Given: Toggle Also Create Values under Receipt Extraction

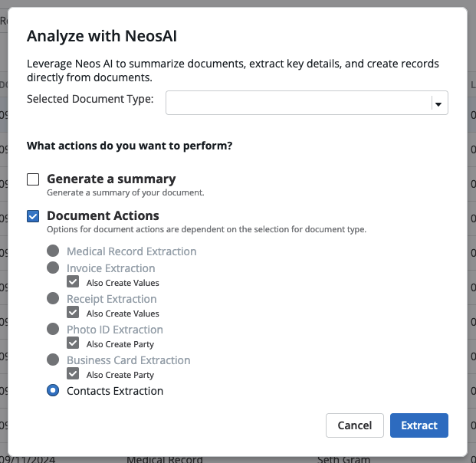Looking at the screenshot, I should (73, 313).
